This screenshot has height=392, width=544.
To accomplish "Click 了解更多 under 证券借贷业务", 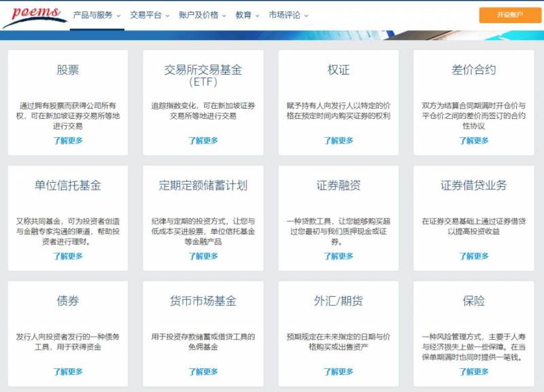I will click(x=474, y=256).
